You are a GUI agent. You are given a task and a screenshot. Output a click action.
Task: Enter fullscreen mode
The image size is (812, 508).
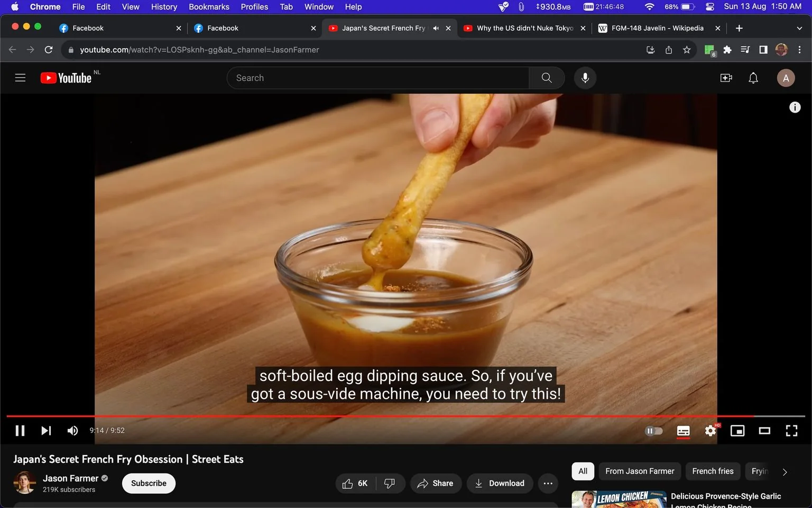click(x=791, y=431)
